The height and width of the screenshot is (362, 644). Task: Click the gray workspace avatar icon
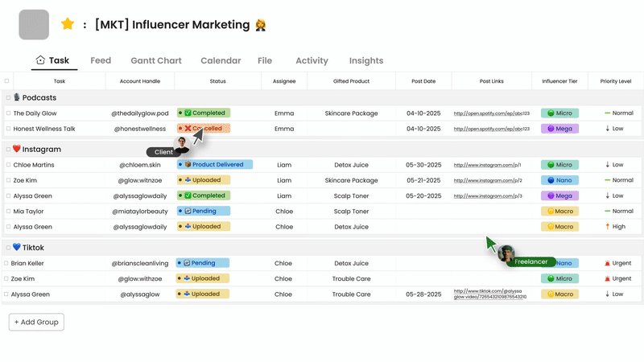[34, 25]
